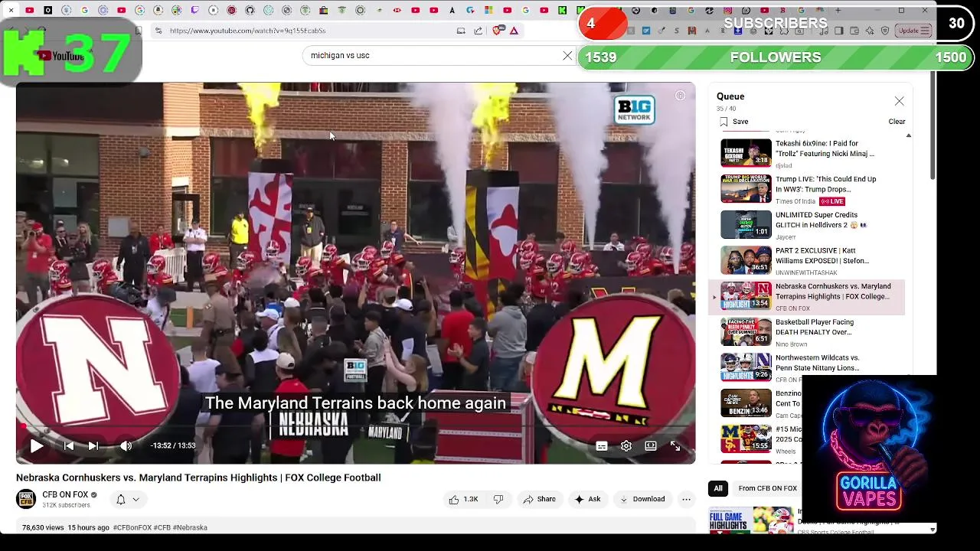Click the '-13:52 / 13:53' time display
The height and width of the screenshot is (551, 980).
[x=173, y=445]
